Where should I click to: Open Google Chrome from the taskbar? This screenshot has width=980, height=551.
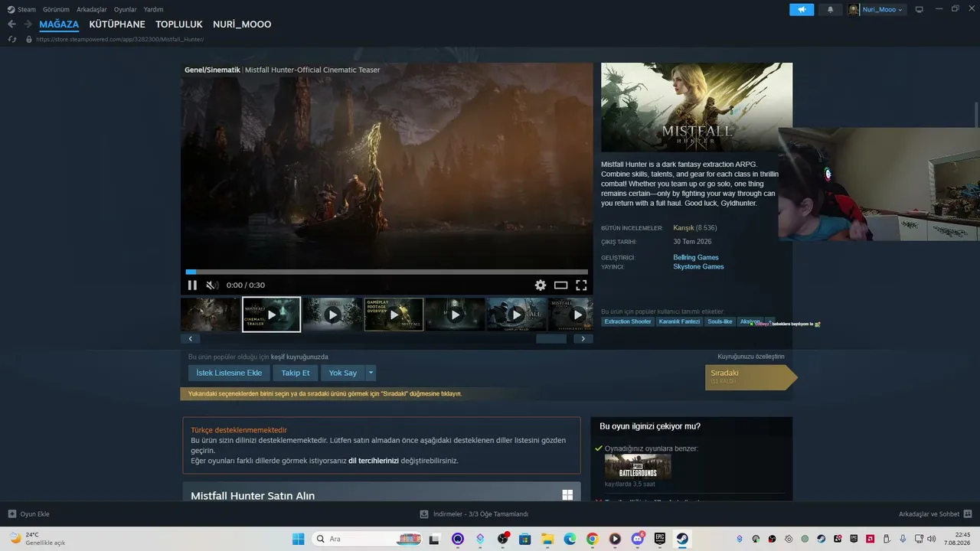tap(593, 539)
